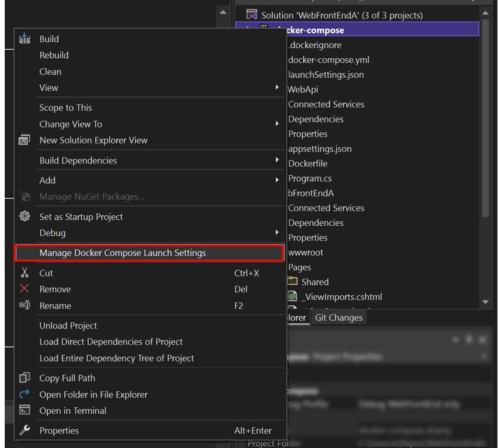Click the Properties wrench icon
Viewport: 498px width, 448px height.
[25, 430]
